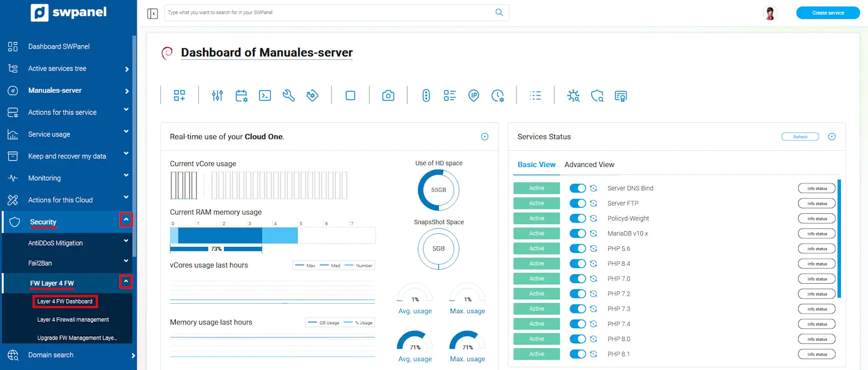The image size is (868, 370).
Task: Turn off the PHP 8.4 toggle
Action: click(x=577, y=264)
